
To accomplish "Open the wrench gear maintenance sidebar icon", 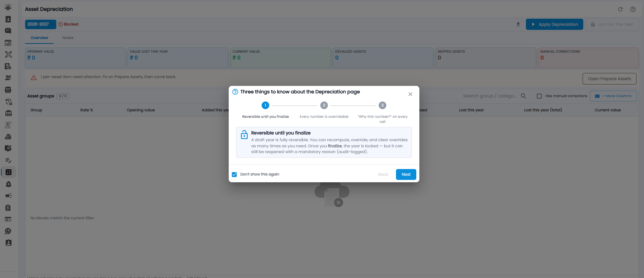I will (x=8, y=231).
